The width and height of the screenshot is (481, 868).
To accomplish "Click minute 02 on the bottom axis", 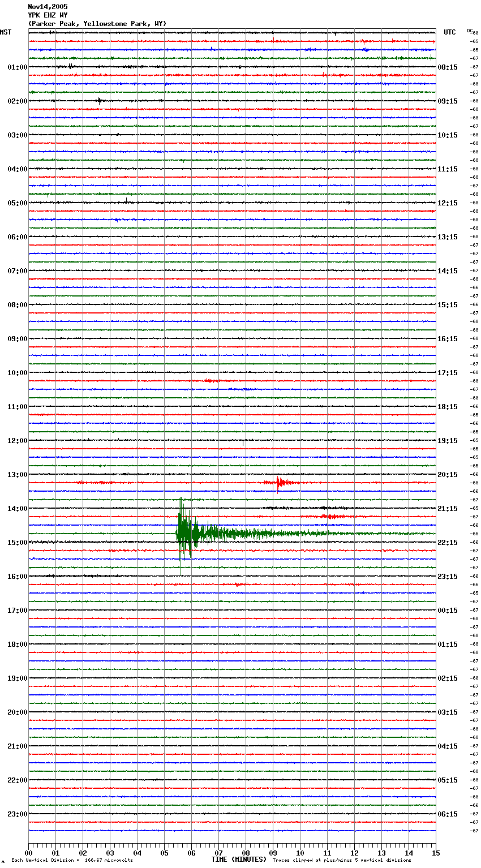I will 83,853.
